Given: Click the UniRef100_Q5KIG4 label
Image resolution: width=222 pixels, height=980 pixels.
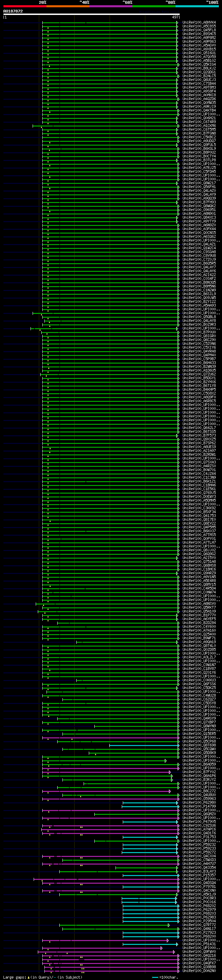Looking at the screenshot, I should tap(199, 65).
